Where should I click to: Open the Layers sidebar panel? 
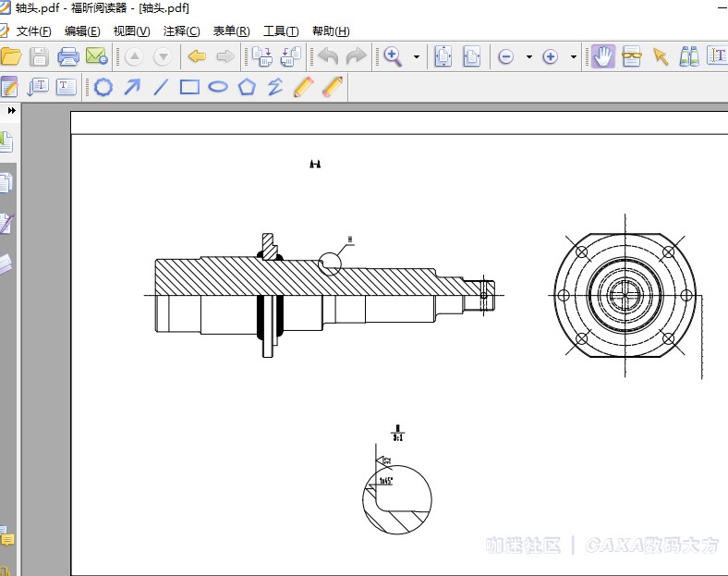pyautogui.click(x=6, y=264)
